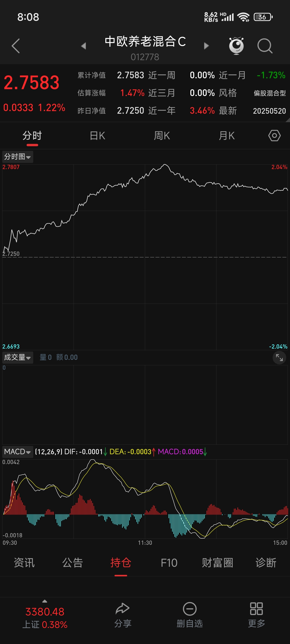Open the 分时图 dropdown

(18, 157)
